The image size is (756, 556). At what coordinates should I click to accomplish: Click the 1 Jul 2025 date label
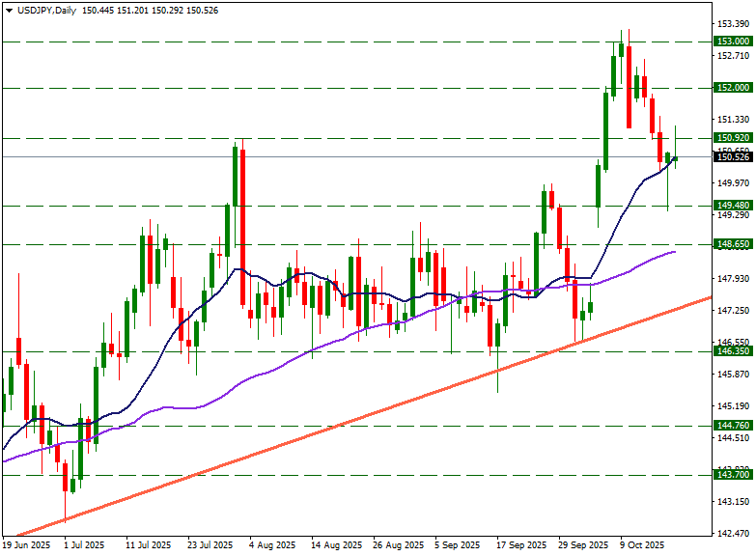[83, 545]
